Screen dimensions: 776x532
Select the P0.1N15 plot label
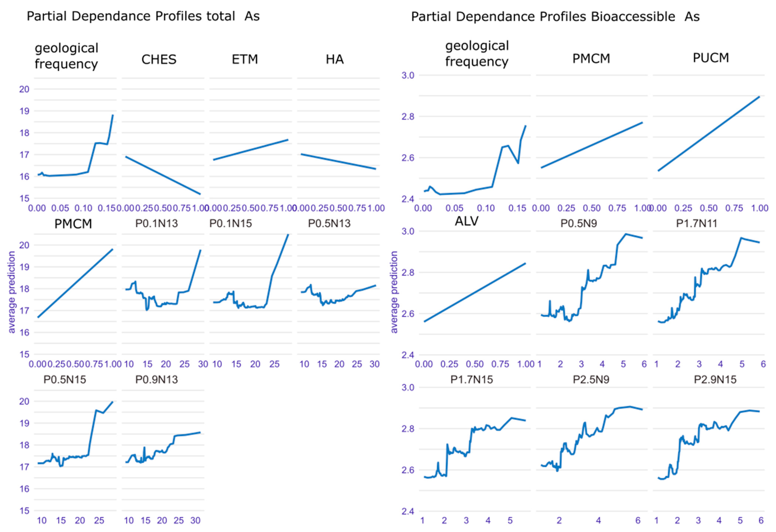click(x=231, y=223)
